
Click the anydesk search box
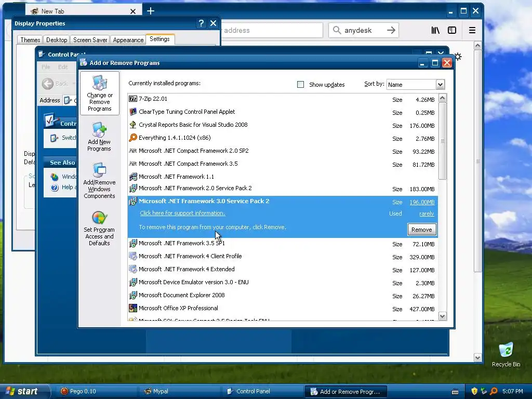[x=364, y=30]
